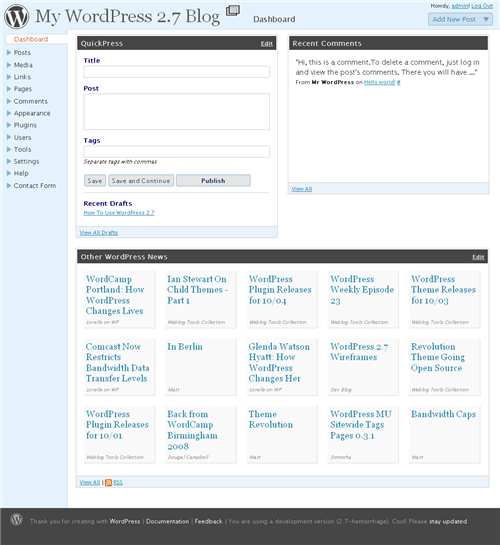
Task: Open the admin profile link
Action: 460,6
